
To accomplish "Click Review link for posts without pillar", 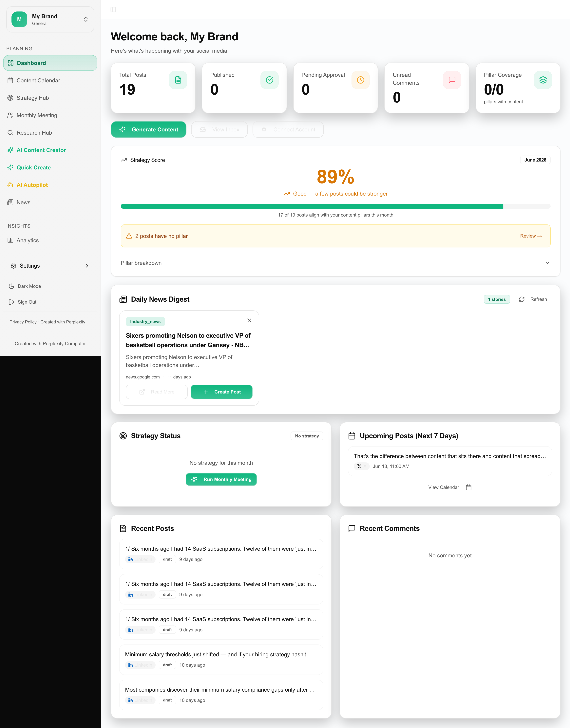I will click(531, 236).
